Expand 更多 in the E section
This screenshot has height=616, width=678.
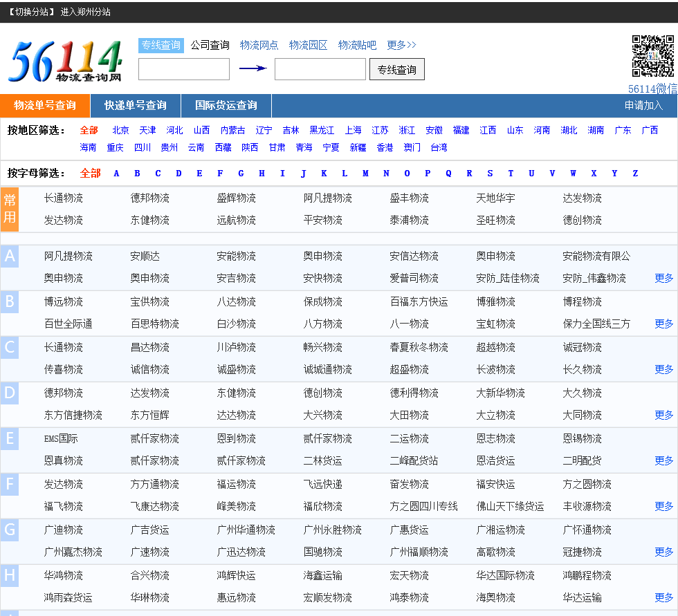pyautogui.click(x=663, y=460)
